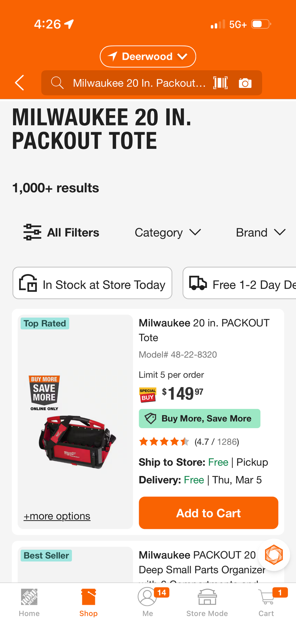
Task: Tap the Buy More, Save More badge
Action: 199,419
